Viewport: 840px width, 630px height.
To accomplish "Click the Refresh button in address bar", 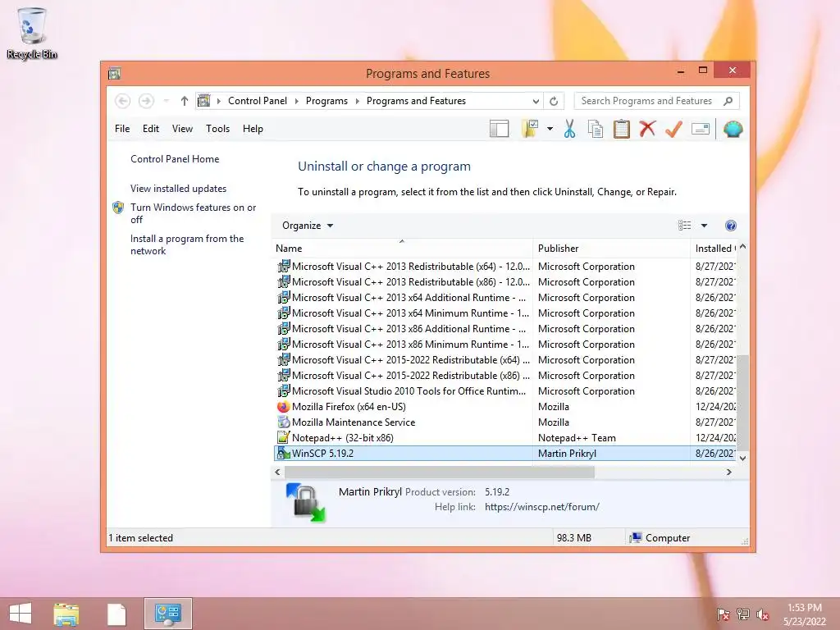I will click(554, 101).
